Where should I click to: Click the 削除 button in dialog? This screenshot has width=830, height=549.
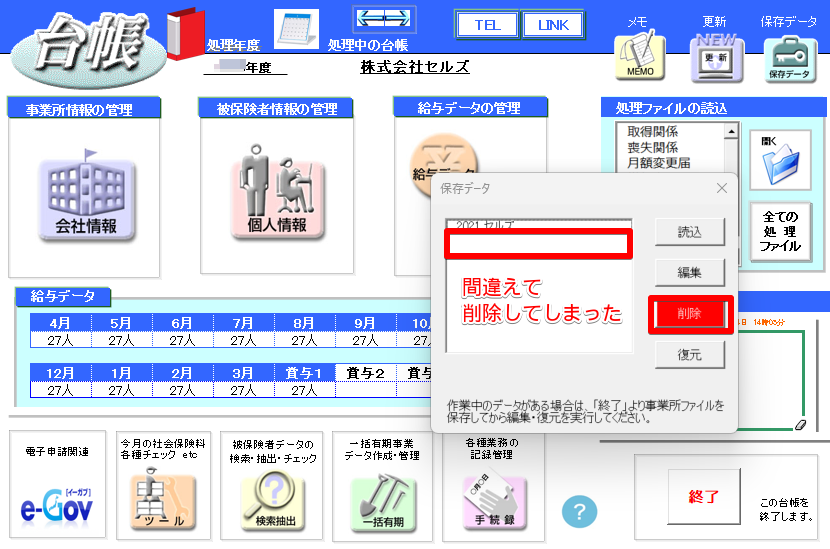689,313
